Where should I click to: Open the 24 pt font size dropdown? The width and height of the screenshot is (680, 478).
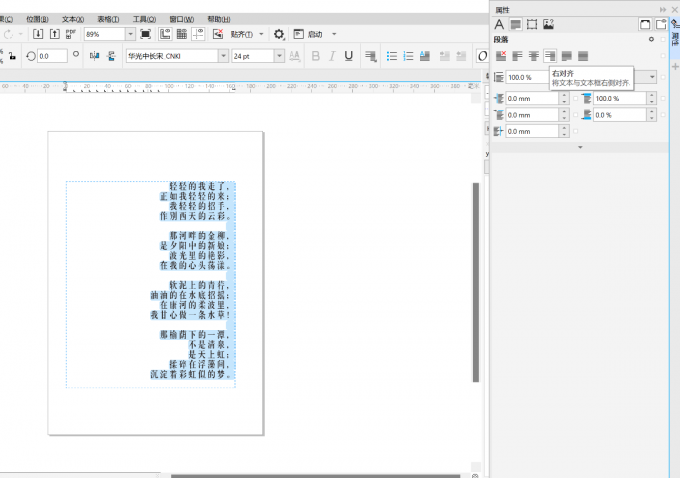pos(280,56)
